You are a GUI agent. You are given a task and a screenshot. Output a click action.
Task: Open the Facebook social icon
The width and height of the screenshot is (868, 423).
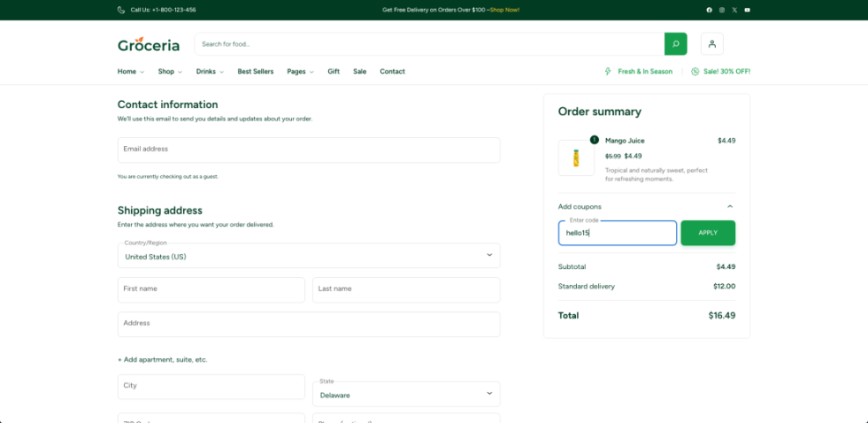[x=709, y=10]
